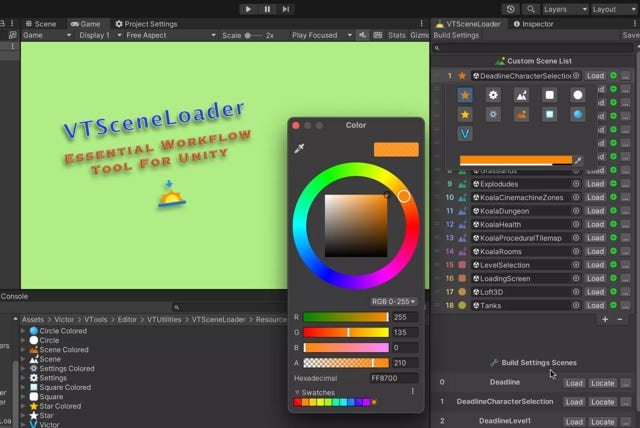Open the Layers dropdown
Screen dimensions: 640x428
click(x=565, y=9)
